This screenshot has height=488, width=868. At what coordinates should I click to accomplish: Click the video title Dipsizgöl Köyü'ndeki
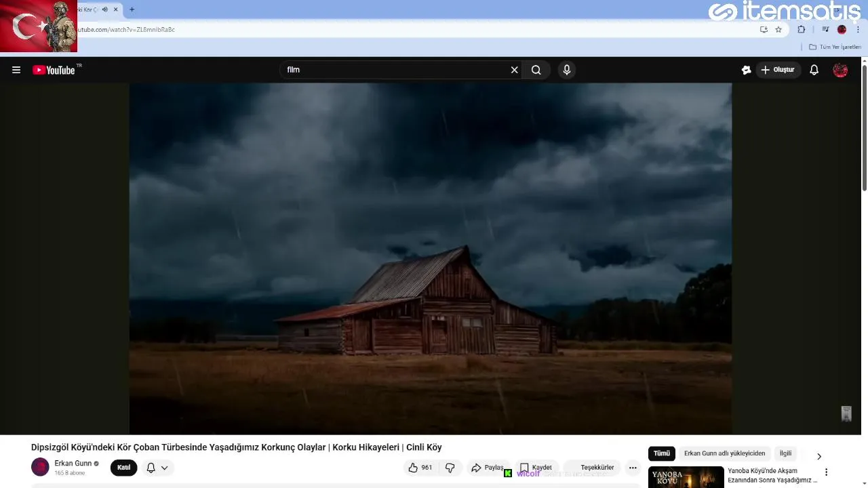pos(237,447)
